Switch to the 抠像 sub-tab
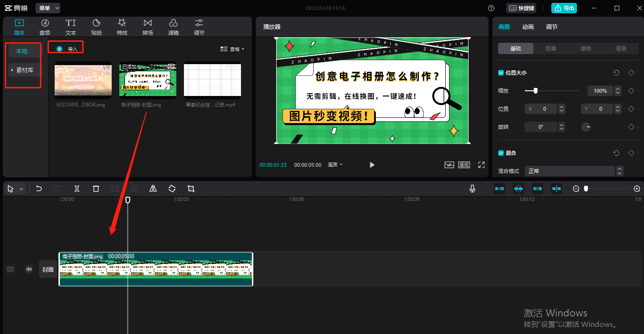644x334 pixels. click(551, 48)
